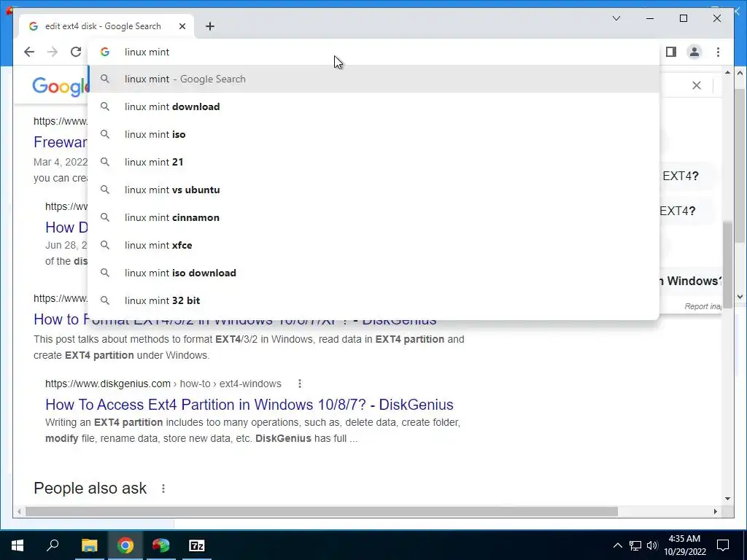Go back with the browser back arrow
747x560 pixels.
pos(29,52)
